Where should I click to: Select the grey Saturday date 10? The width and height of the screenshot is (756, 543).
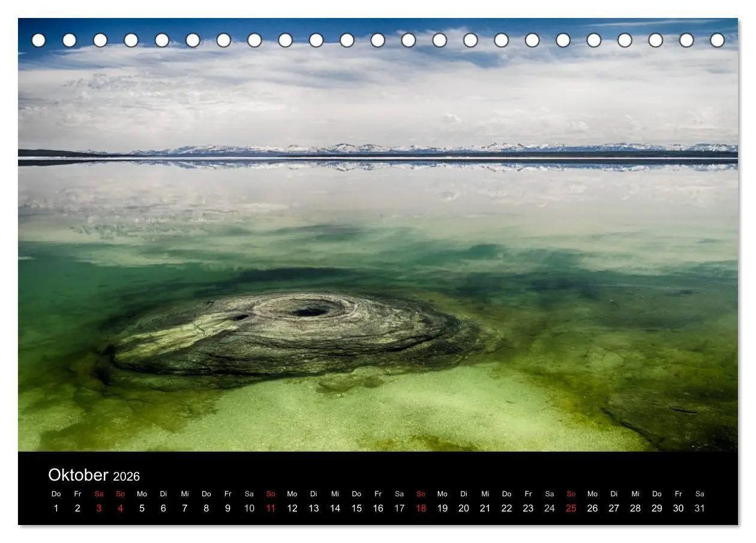coord(249,508)
